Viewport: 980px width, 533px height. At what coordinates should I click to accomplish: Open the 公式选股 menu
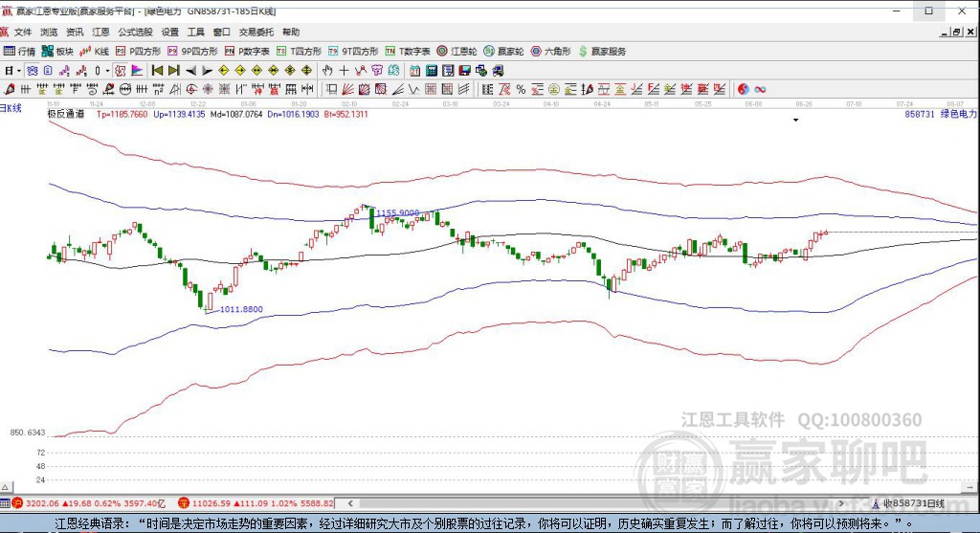136,32
